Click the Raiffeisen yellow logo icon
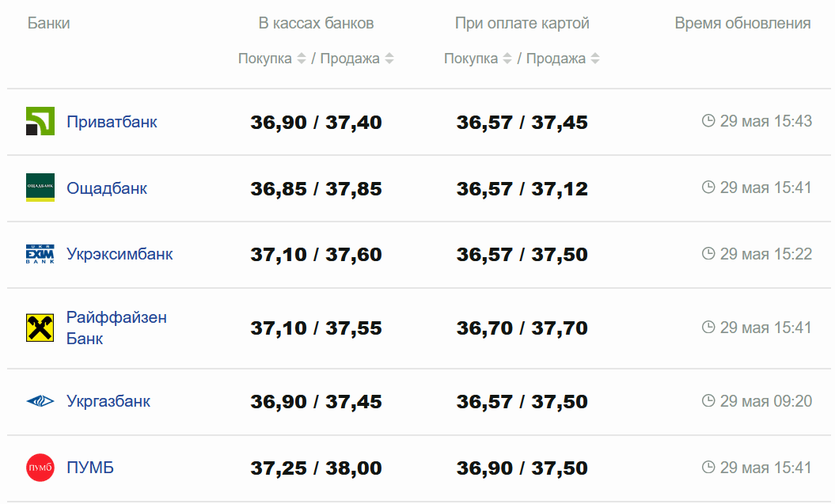The width and height of the screenshot is (835, 504). (x=40, y=328)
